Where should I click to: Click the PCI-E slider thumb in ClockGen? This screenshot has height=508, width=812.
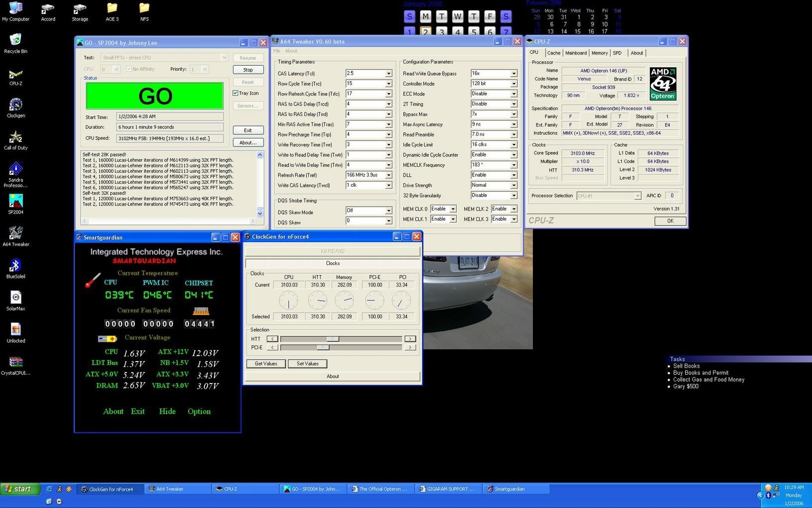point(323,347)
